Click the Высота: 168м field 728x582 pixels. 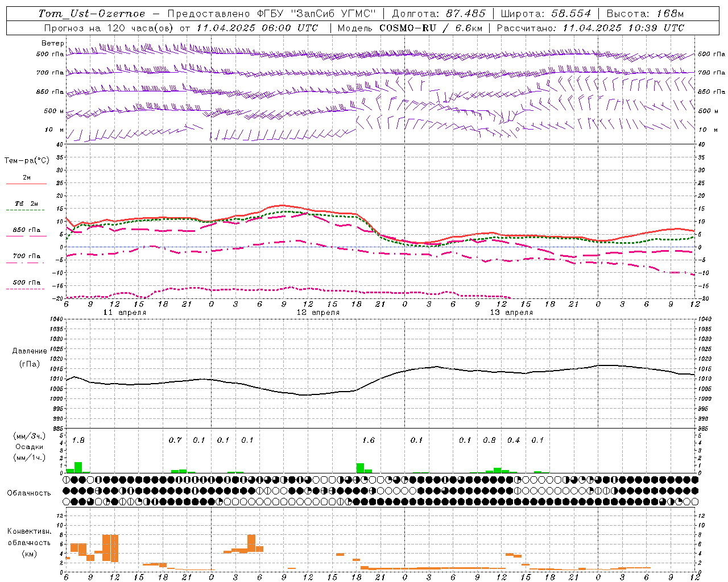click(x=645, y=14)
